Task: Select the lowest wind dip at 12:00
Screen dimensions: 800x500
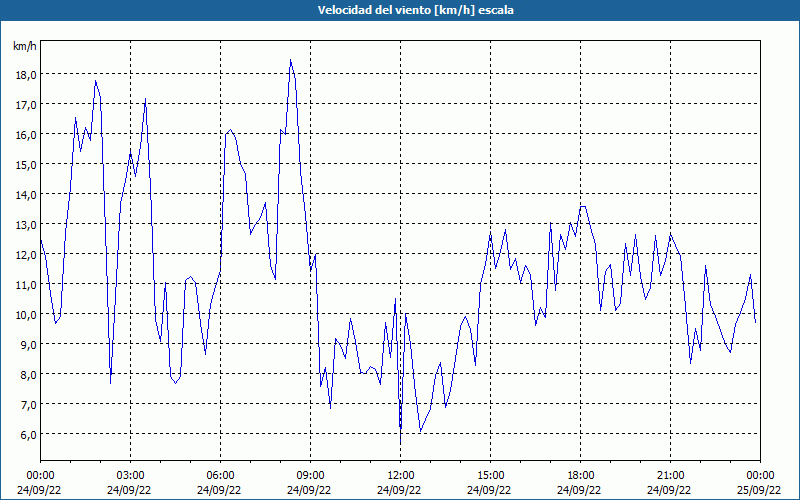Action: pos(401,442)
